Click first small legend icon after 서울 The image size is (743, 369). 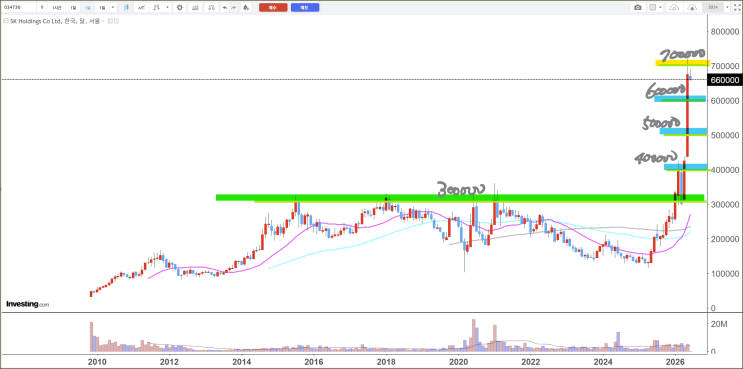click(110, 21)
